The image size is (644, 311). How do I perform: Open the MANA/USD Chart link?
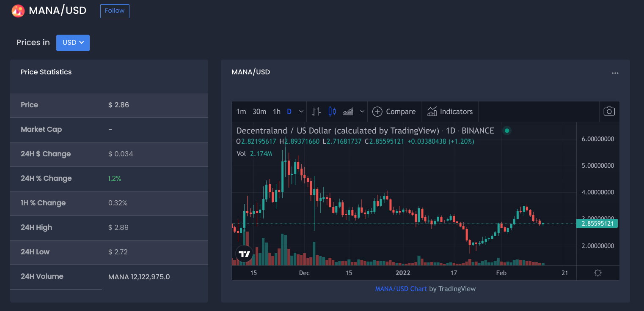401,289
